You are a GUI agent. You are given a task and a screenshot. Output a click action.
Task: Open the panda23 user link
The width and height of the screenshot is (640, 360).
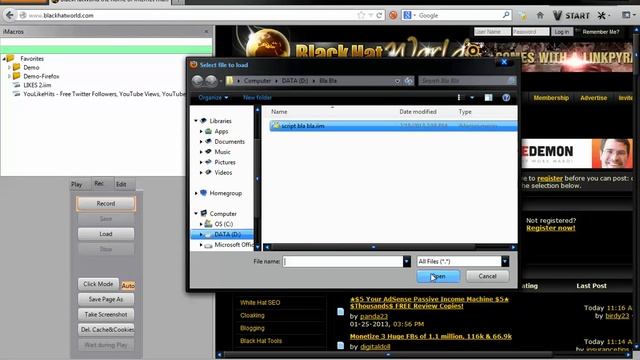374,316
